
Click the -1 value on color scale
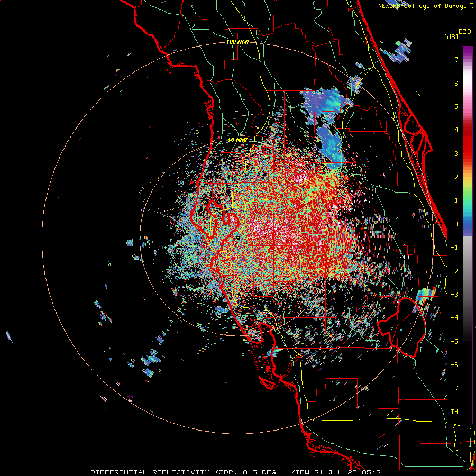[454, 248]
